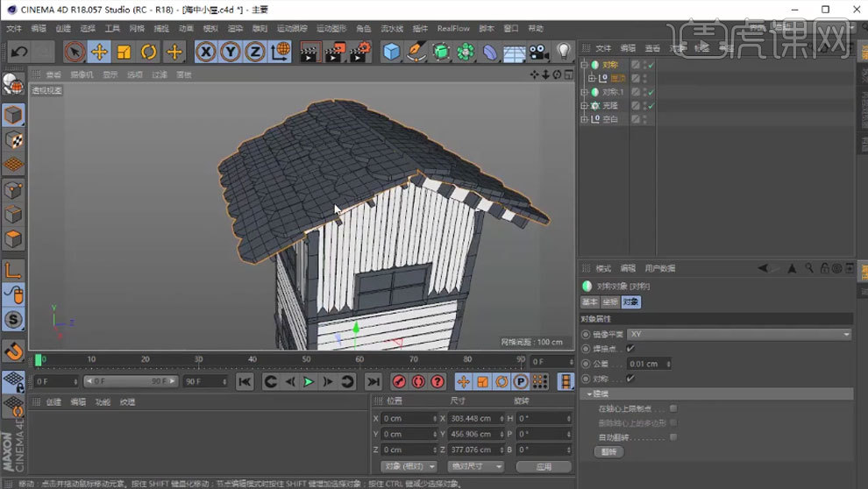Click frame 50 on the timeline ruler
This screenshot has height=489, width=868.
tap(306, 360)
